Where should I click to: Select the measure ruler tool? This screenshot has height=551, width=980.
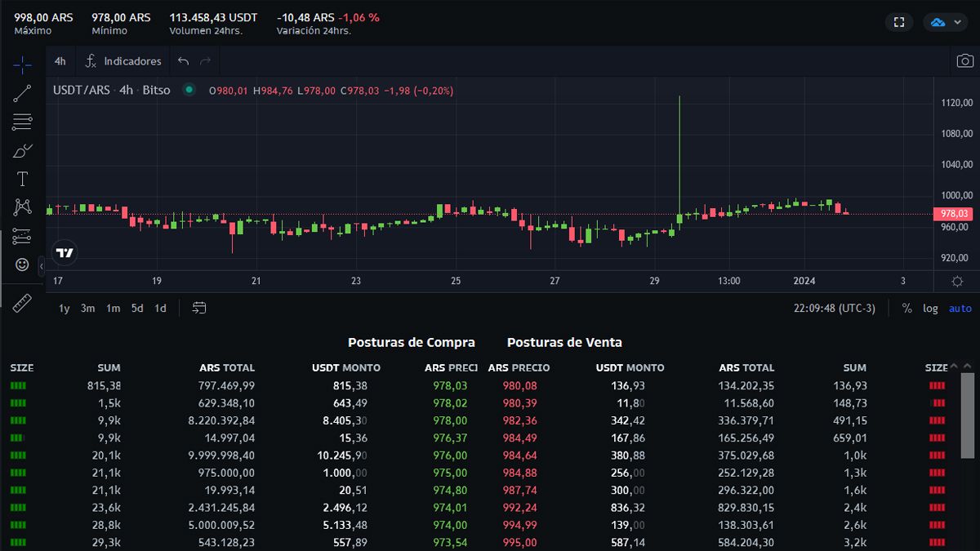click(22, 302)
